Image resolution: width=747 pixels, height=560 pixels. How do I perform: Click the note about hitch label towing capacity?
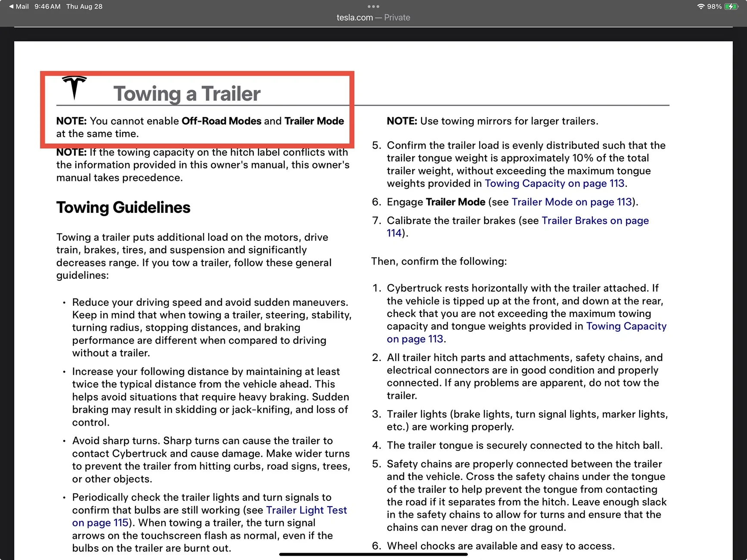[203, 165]
